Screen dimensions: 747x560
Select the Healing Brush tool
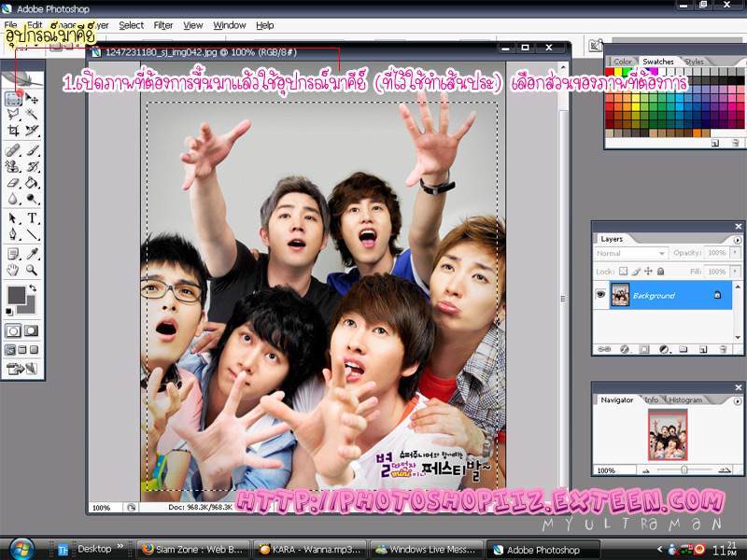click(13, 151)
